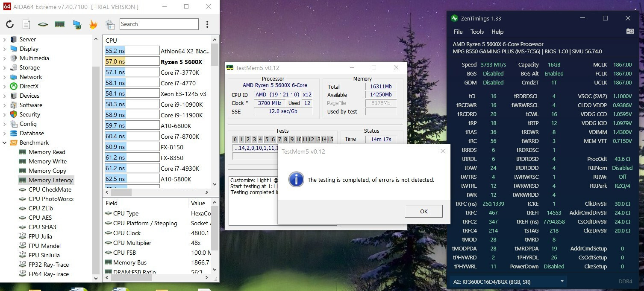Select the Memory Latency benchmark

tap(50, 180)
